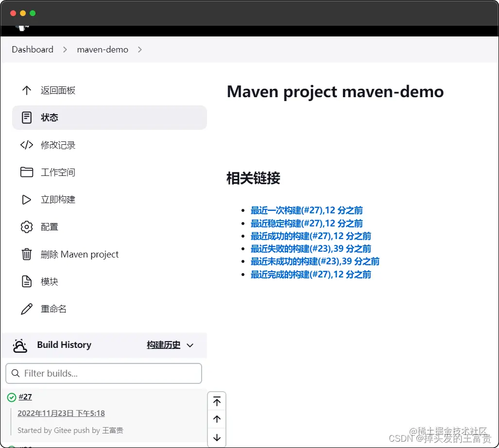Click the weather icon beside Build History
The image size is (499, 448).
[20, 345]
